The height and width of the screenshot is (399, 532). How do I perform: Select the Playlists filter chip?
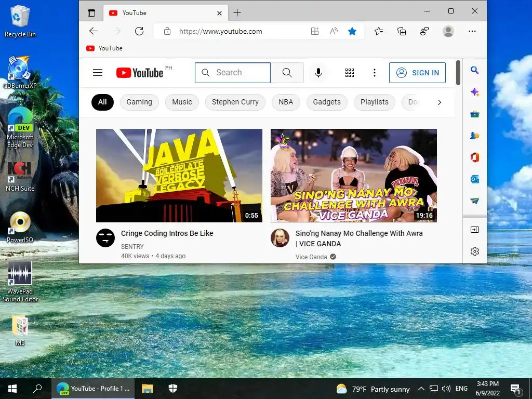coord(374,102)
